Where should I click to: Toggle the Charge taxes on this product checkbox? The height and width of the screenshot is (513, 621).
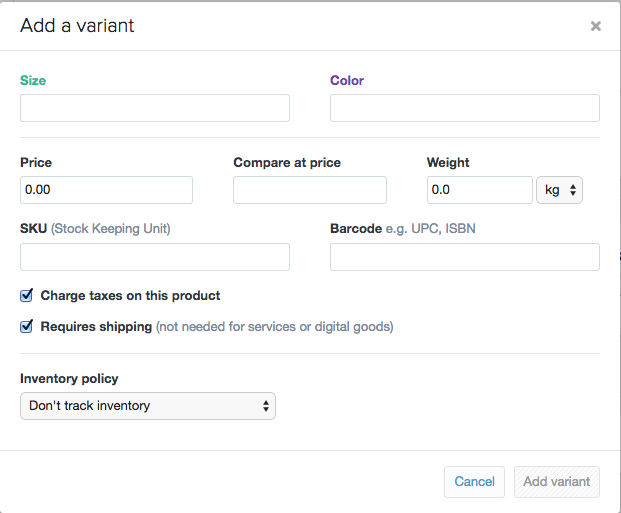click(27, 296)
